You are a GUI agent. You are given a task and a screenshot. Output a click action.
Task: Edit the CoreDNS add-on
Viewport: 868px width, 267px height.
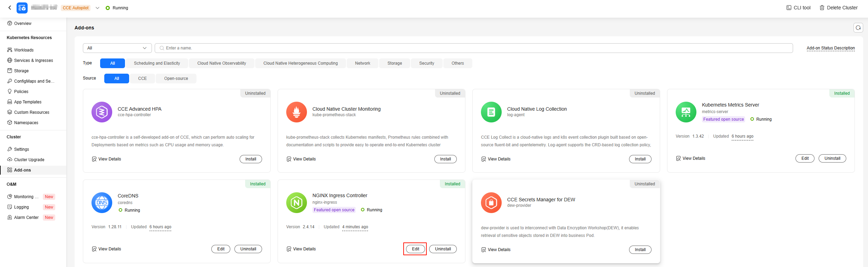pyautogui.click(x=221, y=249)
